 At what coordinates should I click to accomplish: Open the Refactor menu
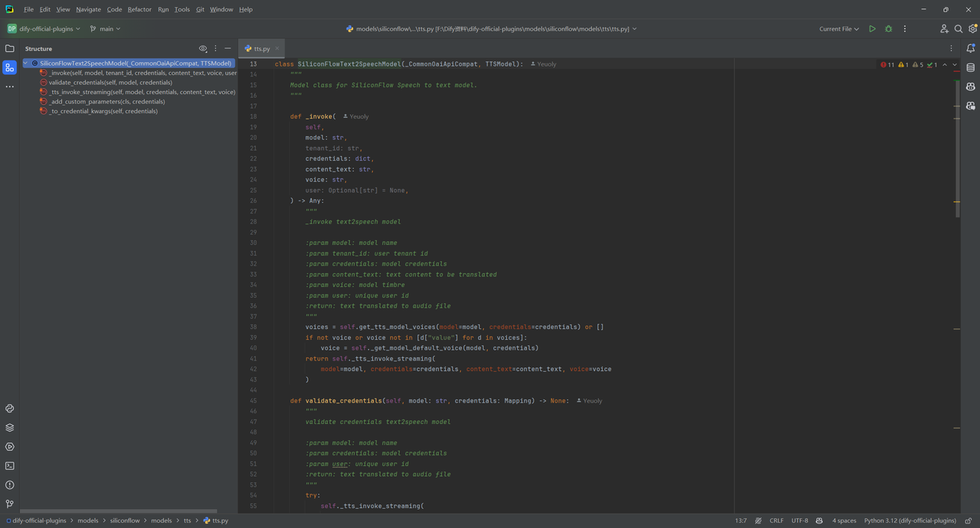tap(139, 9)
